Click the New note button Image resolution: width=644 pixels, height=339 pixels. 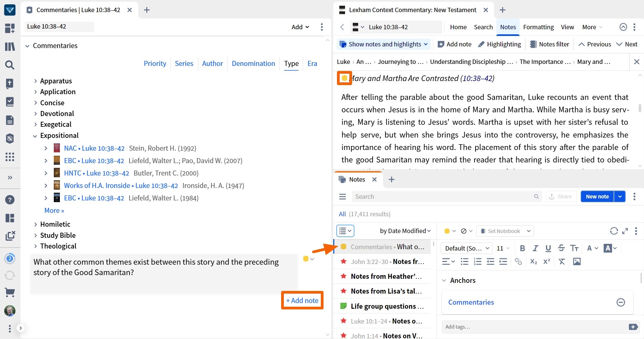597,196
